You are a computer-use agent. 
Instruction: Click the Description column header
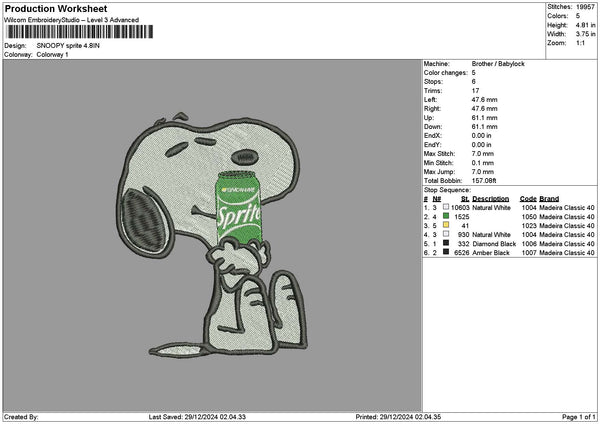pyautogui.click(x=491, y=199)
